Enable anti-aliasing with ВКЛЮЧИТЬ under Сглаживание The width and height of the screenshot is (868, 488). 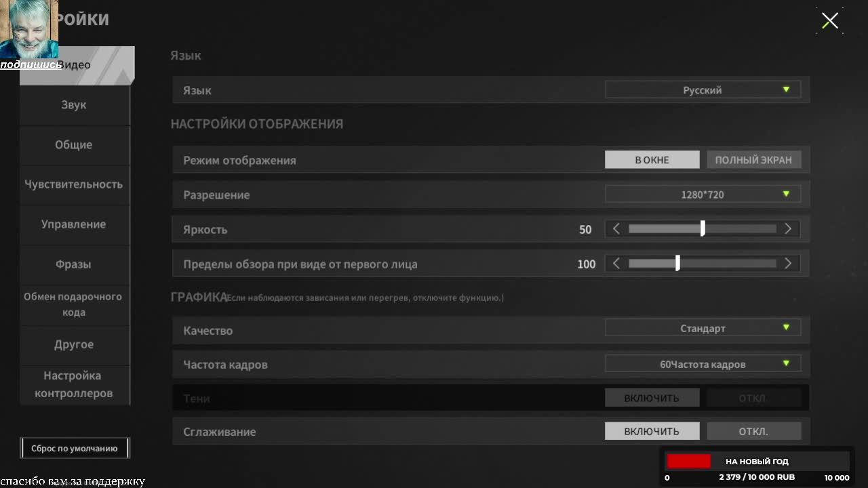pyautogui.click(x=652, y=431)
